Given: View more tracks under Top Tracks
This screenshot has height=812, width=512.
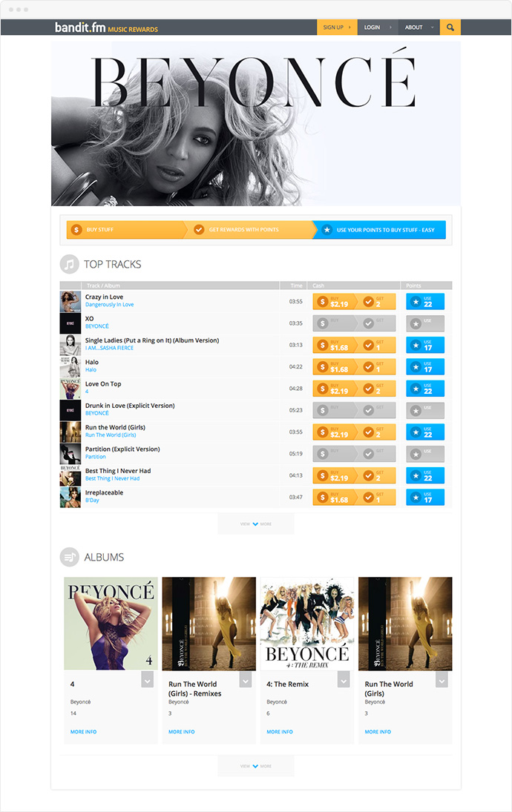Looking at the screenshot, I should point(256,524).
